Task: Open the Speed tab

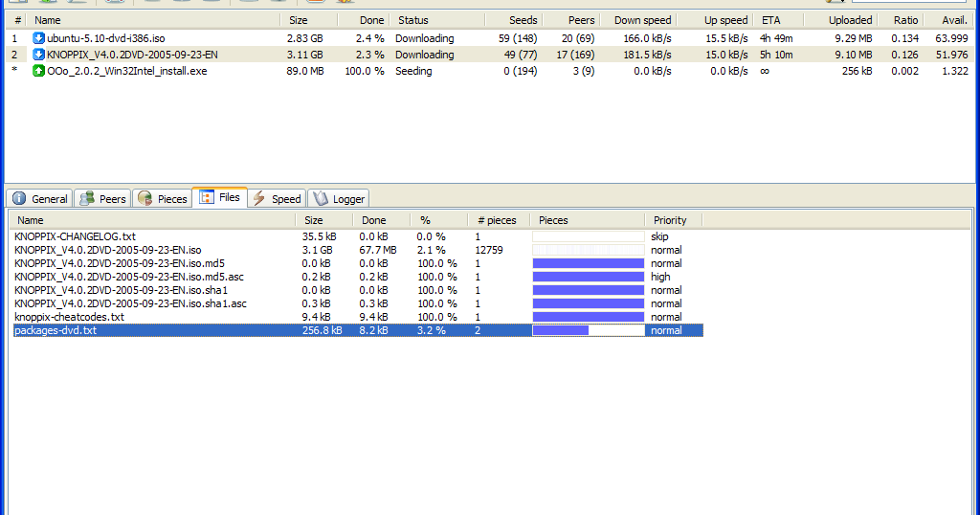Action: pyautogui.click(x=277, y=199)
